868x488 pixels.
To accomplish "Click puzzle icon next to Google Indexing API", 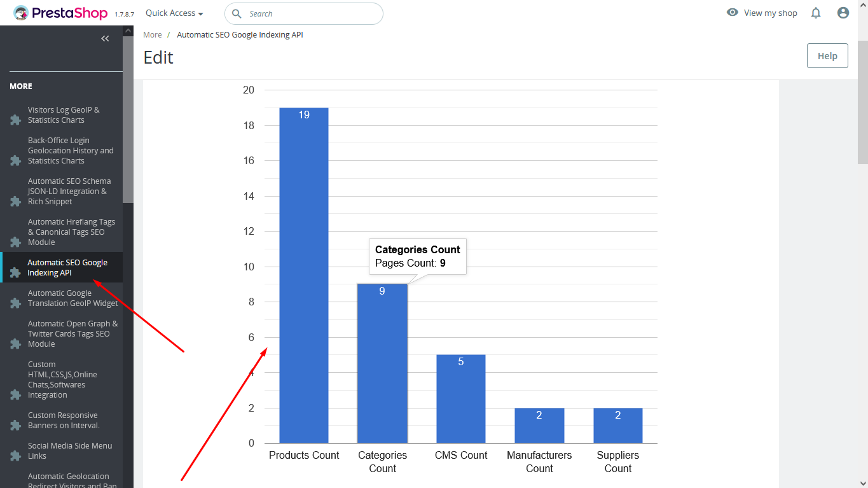I will coord(15,273).
